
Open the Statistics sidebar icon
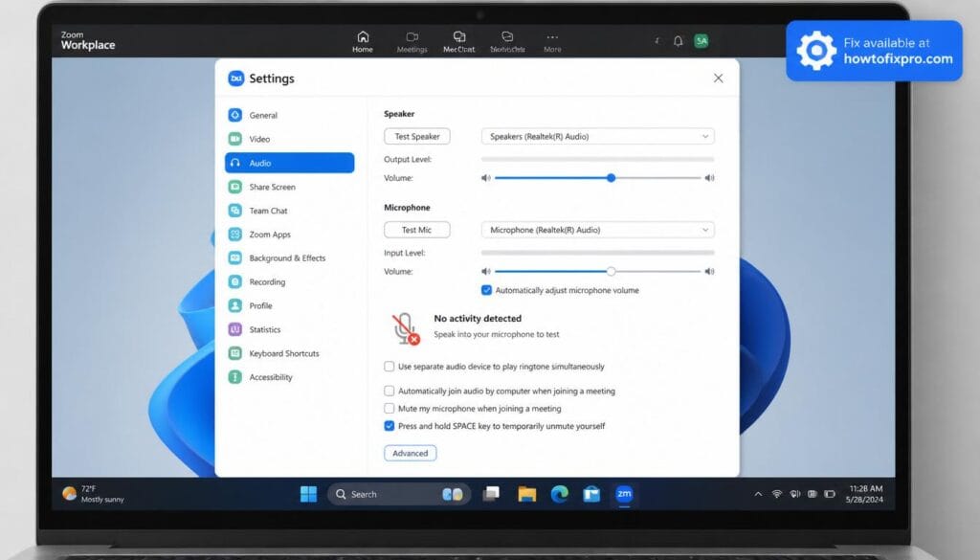235,329
